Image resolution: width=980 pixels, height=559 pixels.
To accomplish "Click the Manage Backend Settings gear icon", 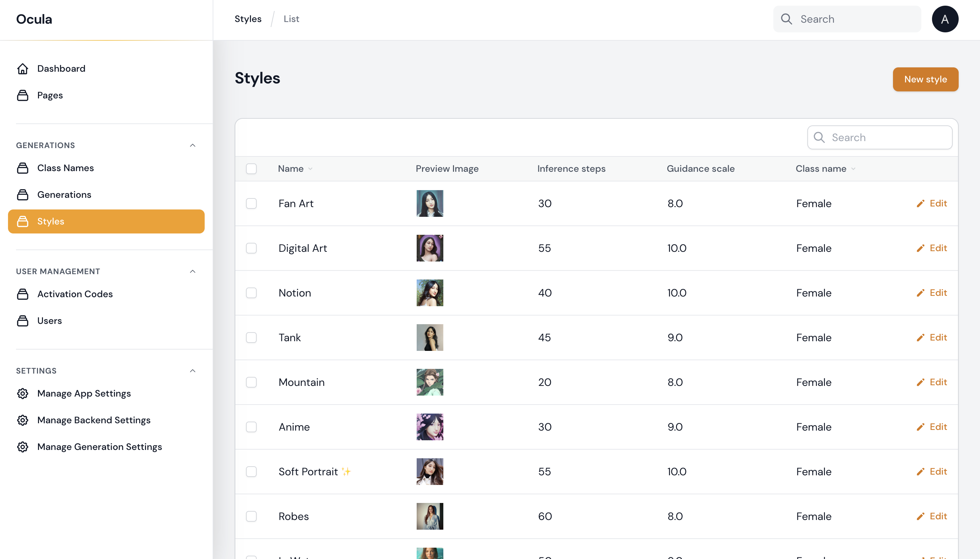I will 23,420.
